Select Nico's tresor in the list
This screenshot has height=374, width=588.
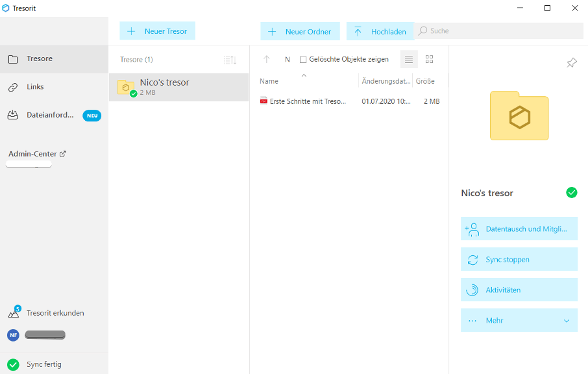pyautogui.click(x=178, y=87)
